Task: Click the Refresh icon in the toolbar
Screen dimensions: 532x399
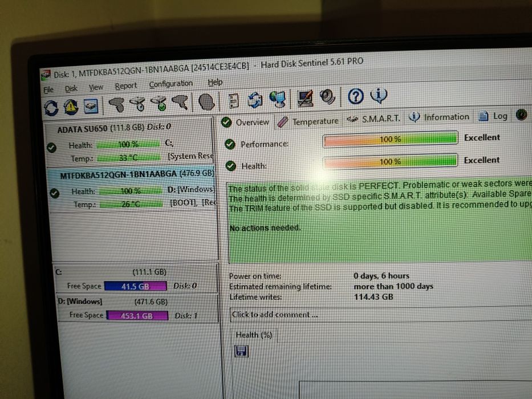Action: 51,108
